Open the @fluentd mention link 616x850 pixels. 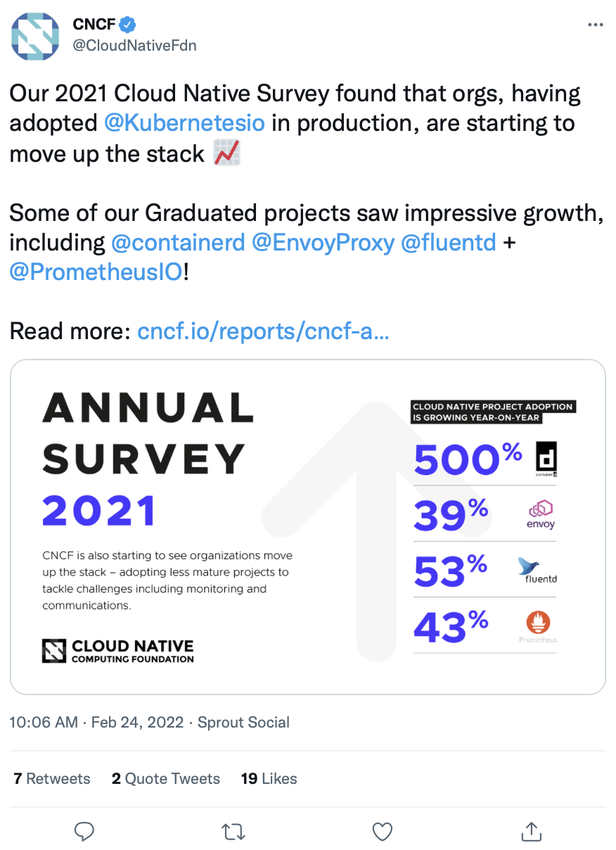(448, 243)
